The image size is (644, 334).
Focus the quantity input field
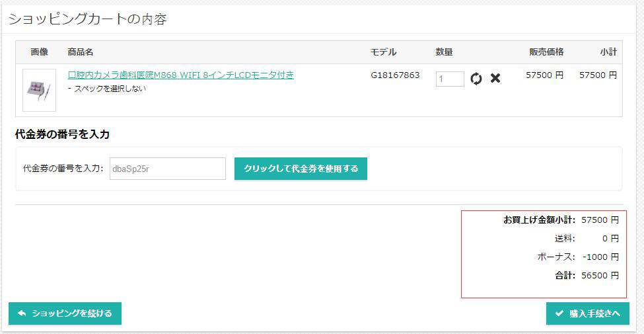click(x=450, y=79)
